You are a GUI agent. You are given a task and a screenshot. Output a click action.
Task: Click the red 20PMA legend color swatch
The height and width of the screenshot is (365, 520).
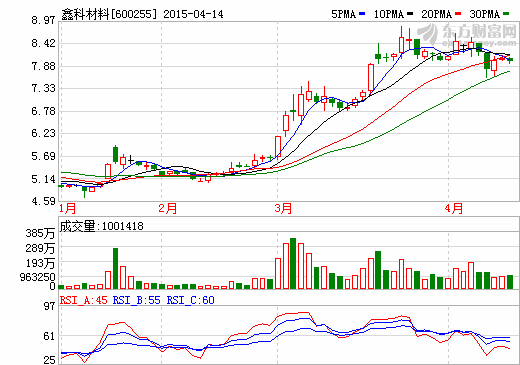pos(458,14)
